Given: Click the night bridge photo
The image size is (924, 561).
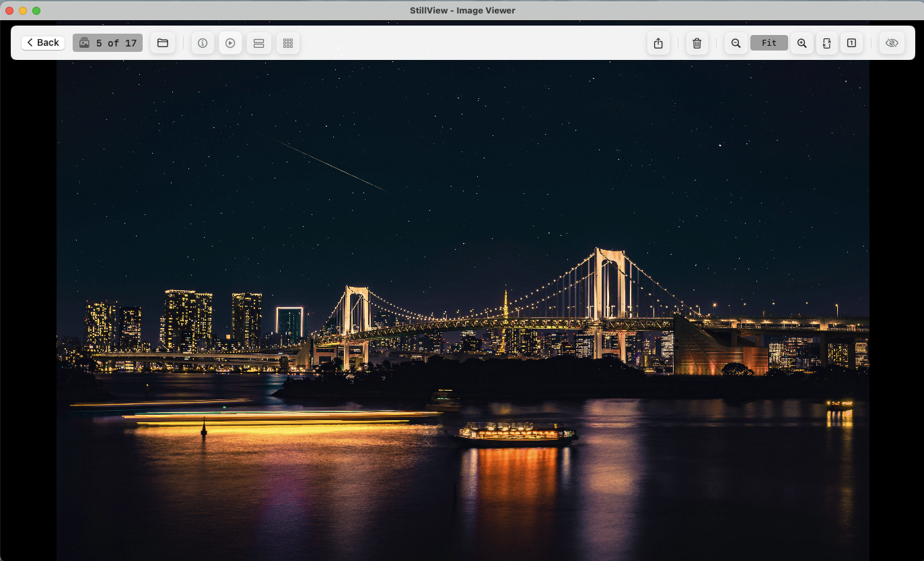Looking at the screenshot, I should tap(463, 310).
